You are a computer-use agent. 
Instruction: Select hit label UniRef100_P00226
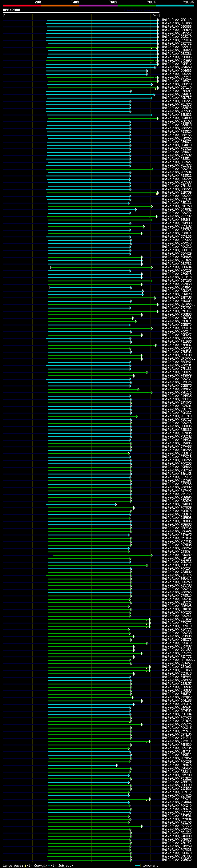177,101
